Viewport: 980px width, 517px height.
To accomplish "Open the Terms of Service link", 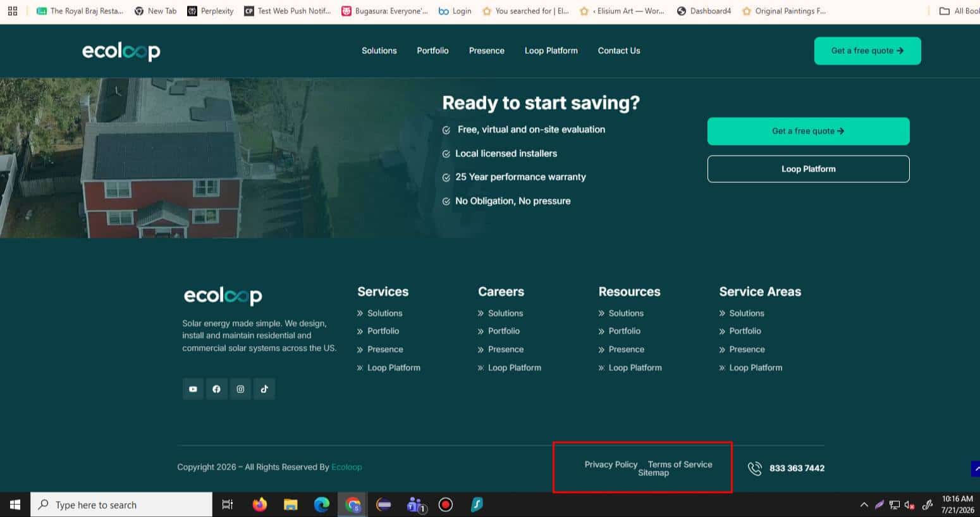I will coord(680,464).
